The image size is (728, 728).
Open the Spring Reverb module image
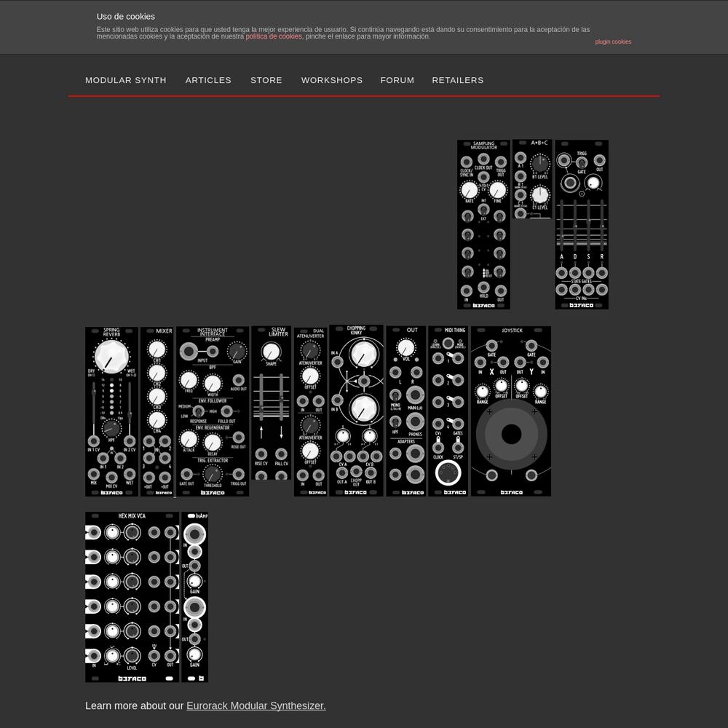pyautogui.click(x=111, y=411)
